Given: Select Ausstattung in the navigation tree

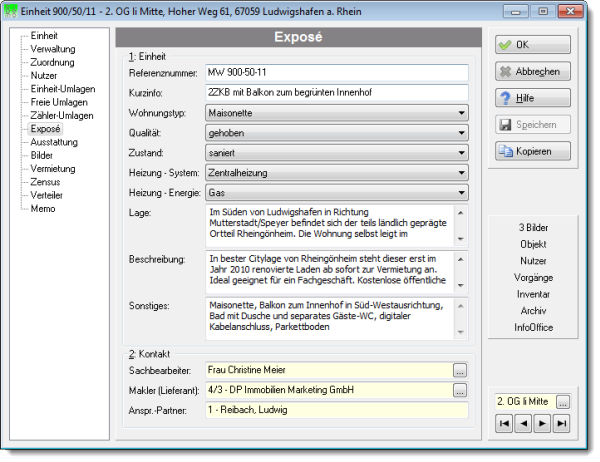Looking at the screenshot, I should pyautogui.click(x=54, y=142).
